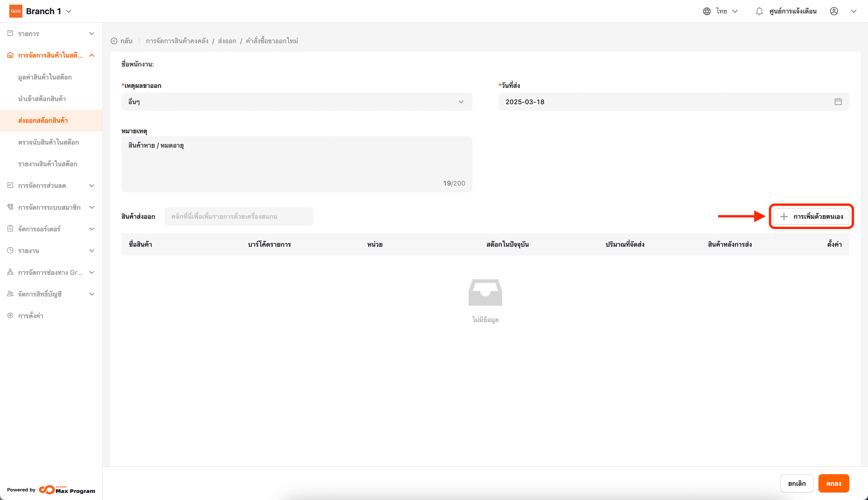Open นำเข้าสต๊อกสินค้า menu item
The width and height of the screenshot is (868, 500).
pos(42,99)
